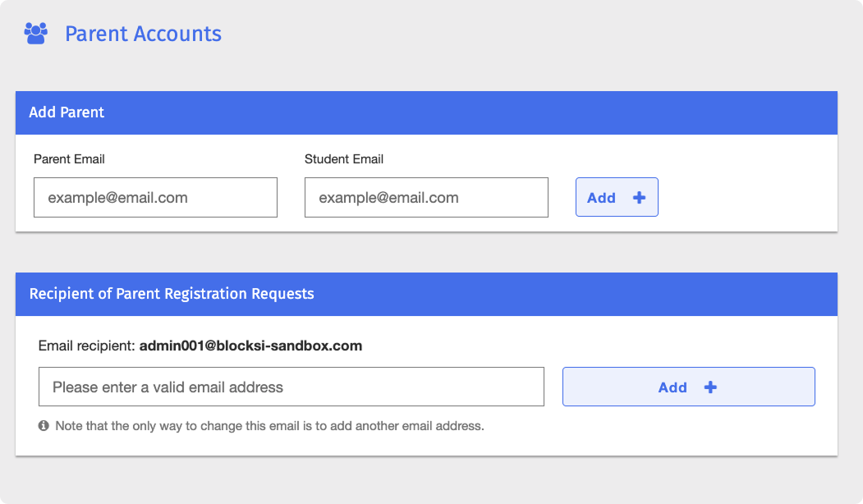Click the Parent Accounts page title

pyautogui.click(x=143, y=34)
